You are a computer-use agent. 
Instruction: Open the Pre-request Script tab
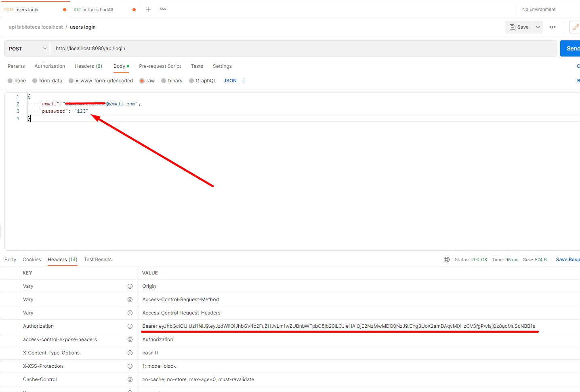click(x=160, y=66)
